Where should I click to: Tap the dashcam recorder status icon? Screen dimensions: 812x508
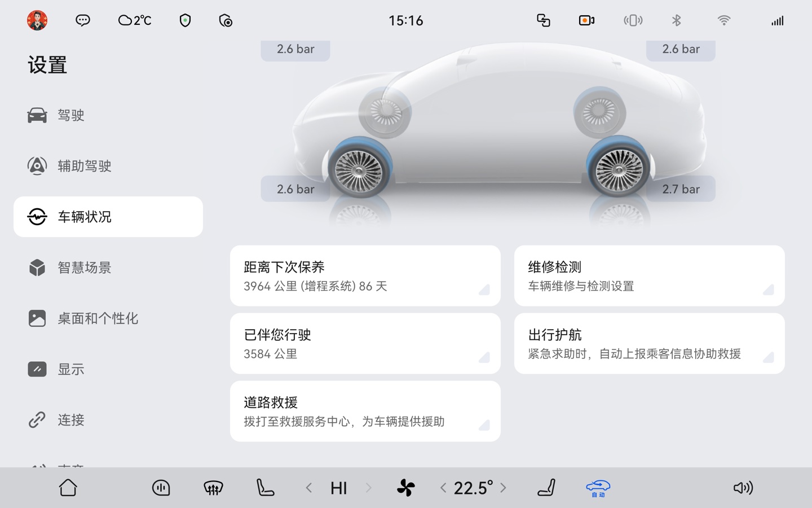tap(586, 20)
